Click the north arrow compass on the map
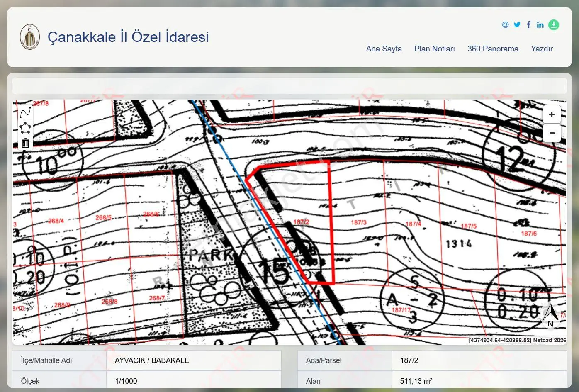Viewport: 579px width, 392px height. click(x=551, y=316)
